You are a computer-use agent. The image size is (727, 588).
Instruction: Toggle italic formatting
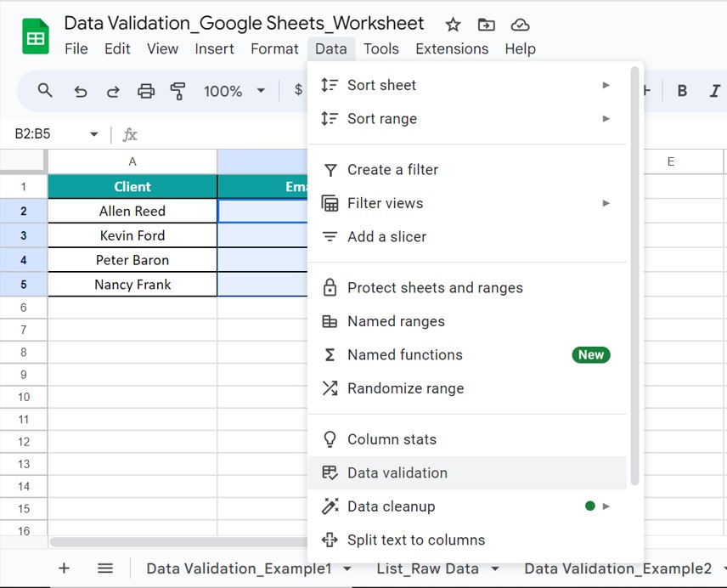click(714, 91)
